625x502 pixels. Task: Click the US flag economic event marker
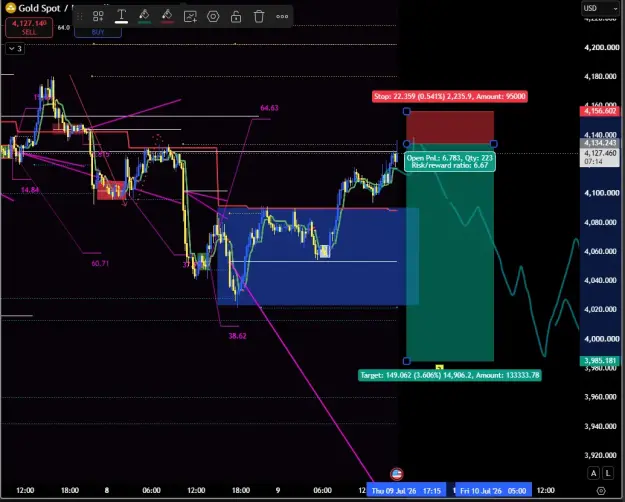tap(396, 474)
